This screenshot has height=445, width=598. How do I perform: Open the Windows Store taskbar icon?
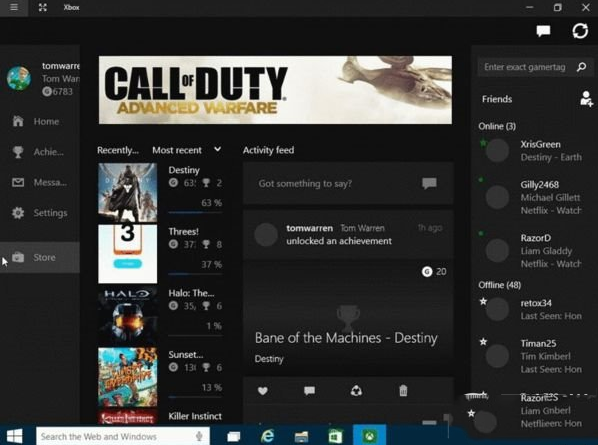tap(335, 436)
